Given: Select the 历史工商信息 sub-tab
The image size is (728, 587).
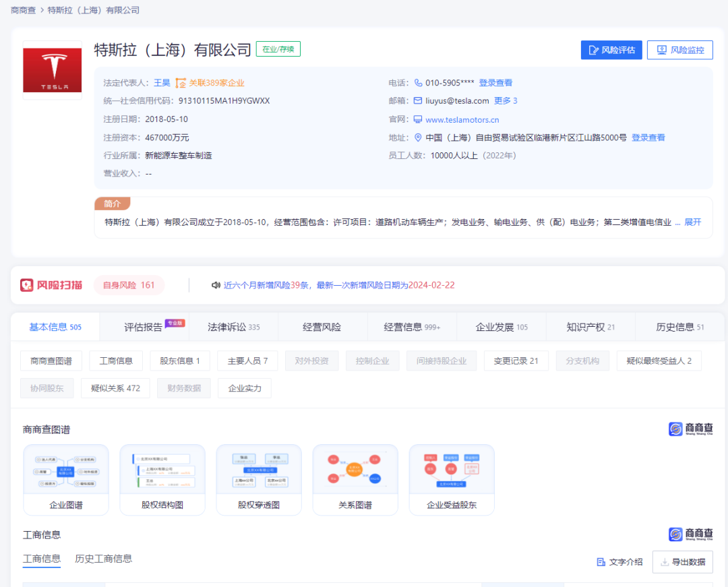Looking at the screenshot, I should pos(103,559).
